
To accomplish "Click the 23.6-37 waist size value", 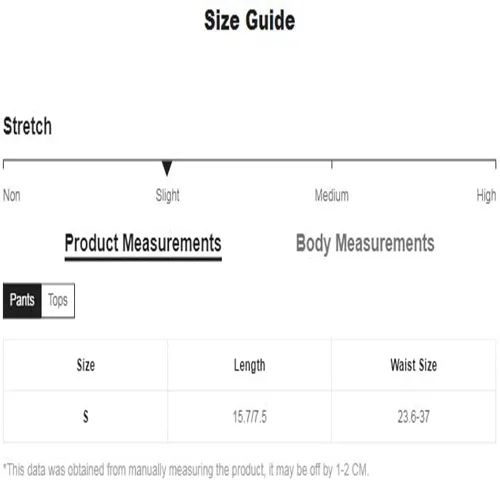I will coord(413,417).
